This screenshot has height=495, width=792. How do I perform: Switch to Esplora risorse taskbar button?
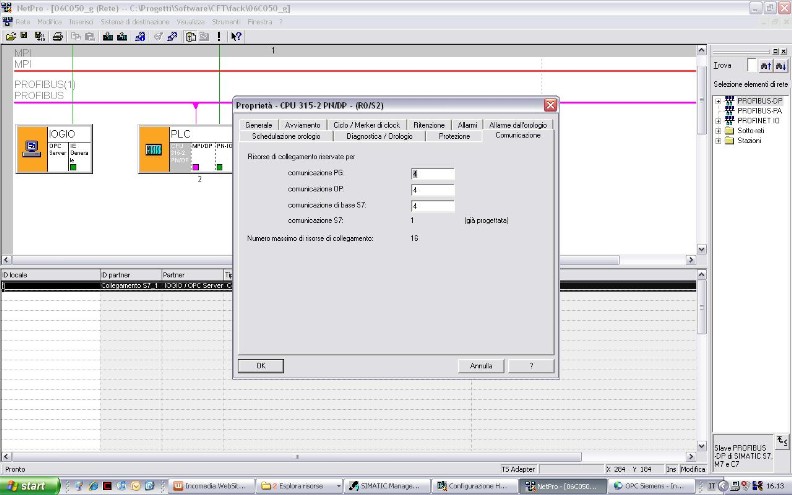pyautogui.click(x=300, y=486)
